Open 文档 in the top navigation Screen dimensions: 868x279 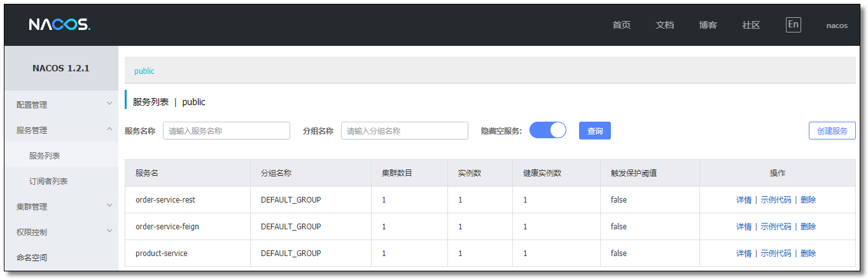coord(664,25)
